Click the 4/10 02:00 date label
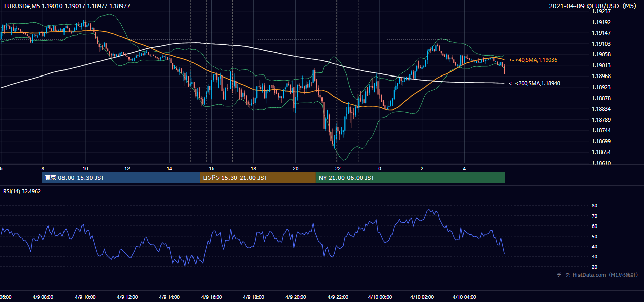 coord(422,297)
